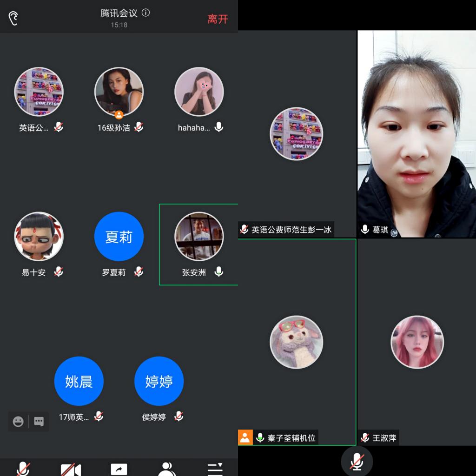The width and height of the screenshot is (476, 476).
Task: Tap the ear audio mode icon
Action: click(x=13, y=18)
